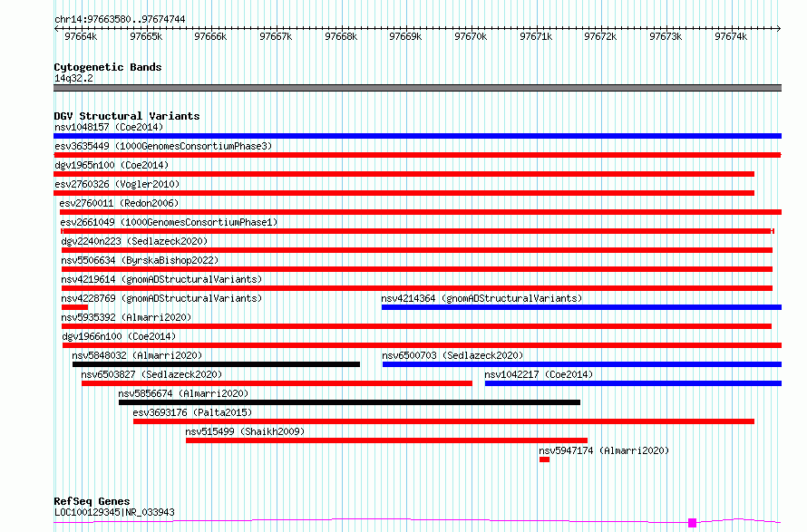Click the red nsv5506634 variant bar
Viewport: 807px width, 532px height.
(417, 269)
